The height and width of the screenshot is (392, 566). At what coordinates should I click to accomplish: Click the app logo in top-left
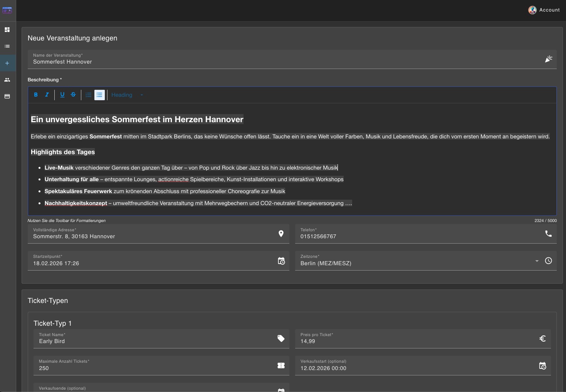7,10
